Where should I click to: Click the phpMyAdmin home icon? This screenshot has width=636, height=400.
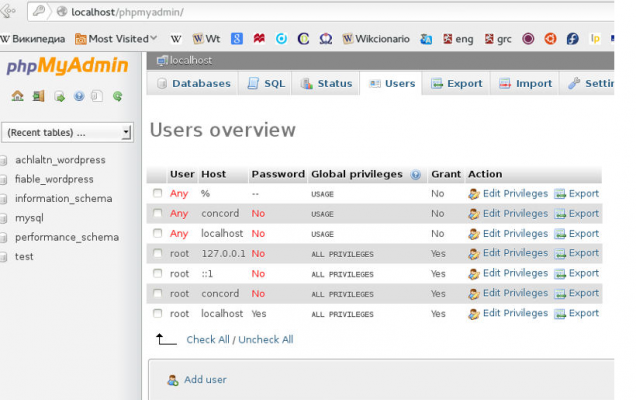(x=17, y=96)
